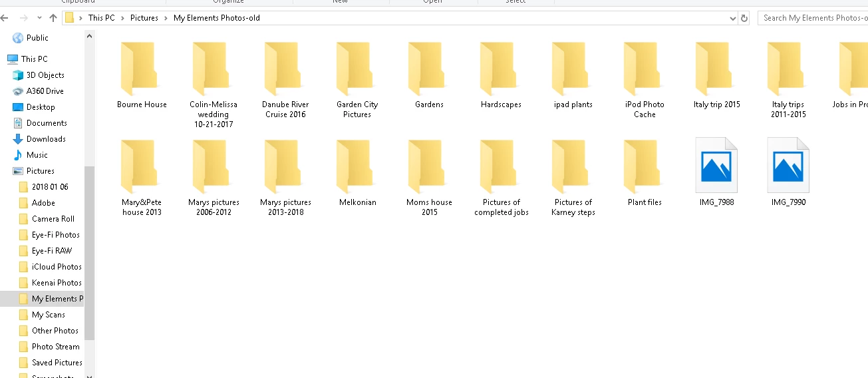
Task: Click the Forward navigation arrow
Action: pos(24,18)
